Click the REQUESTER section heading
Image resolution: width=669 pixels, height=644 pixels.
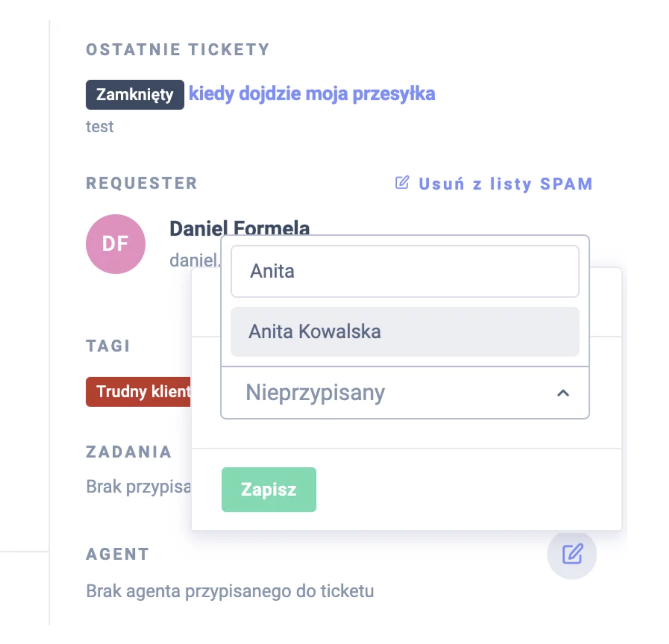pyautogui.click(x=141, y=183)
